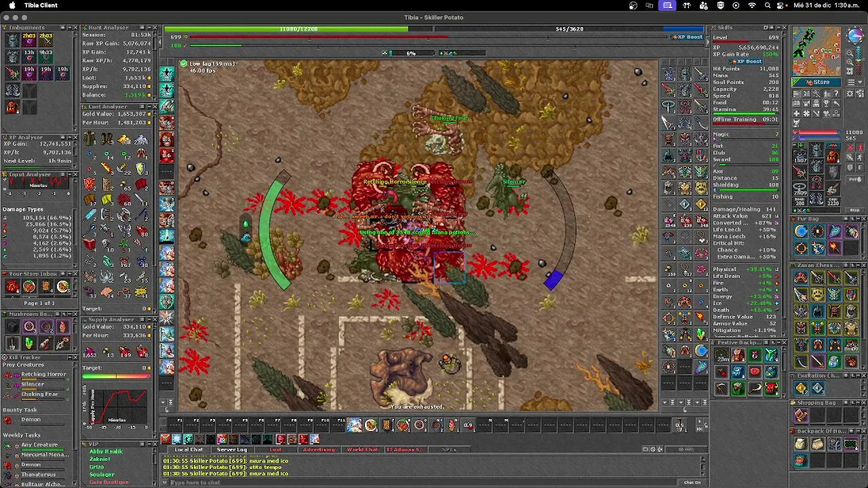Switch to the Server Log tab

[232, 449]
